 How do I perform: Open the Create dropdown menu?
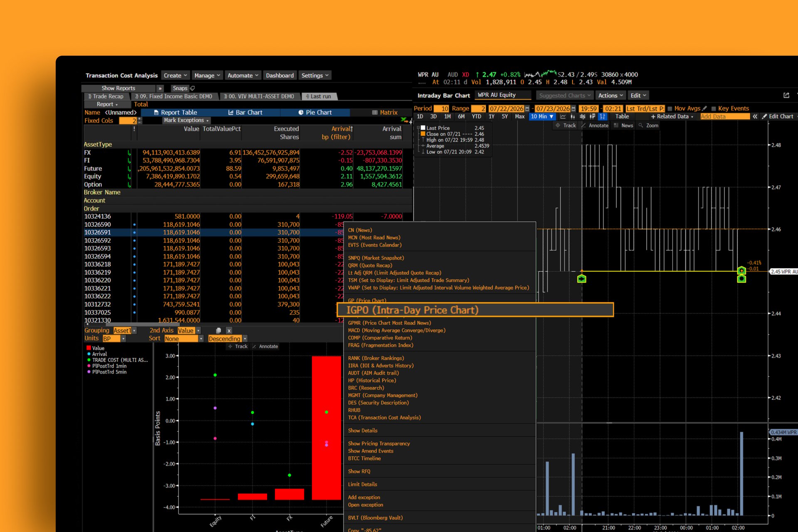tap(175, 75)
